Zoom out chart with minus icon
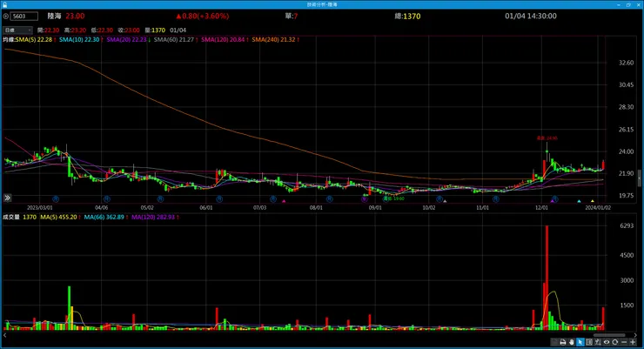Viewport: 644px width, 349px height. pos(624,342)
